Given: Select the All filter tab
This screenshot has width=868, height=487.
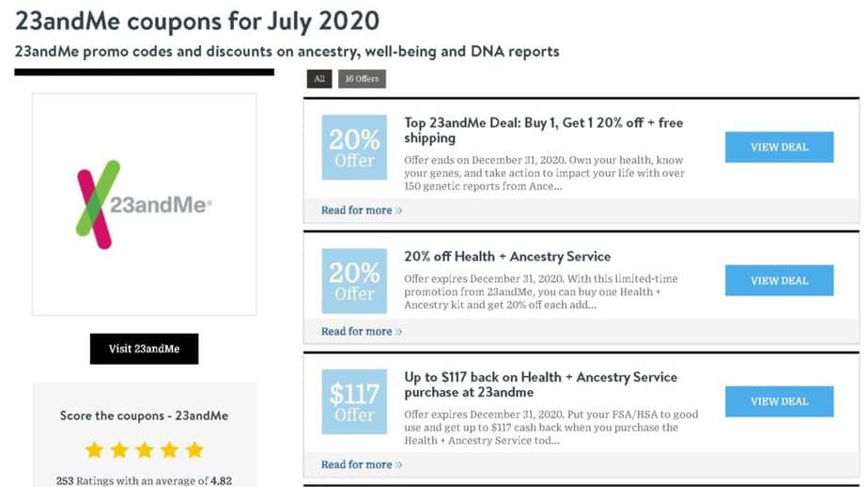Looking at the screenshot, I should click(319, 79).
